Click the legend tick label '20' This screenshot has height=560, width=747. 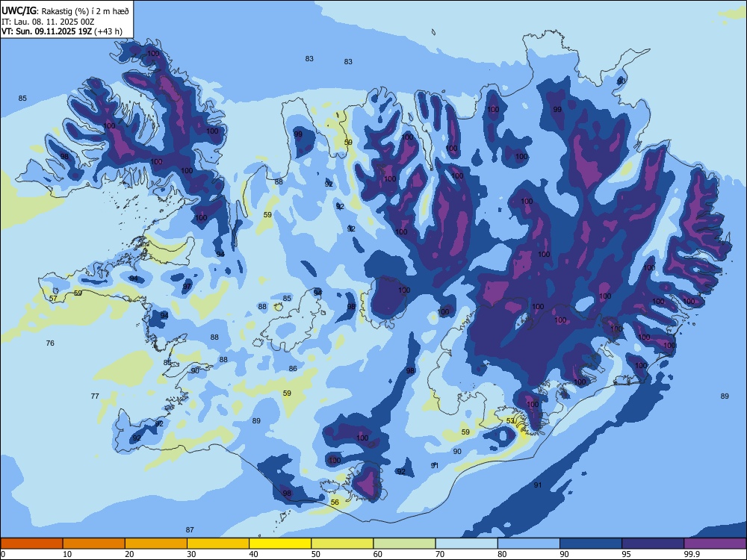pos(129,554)
